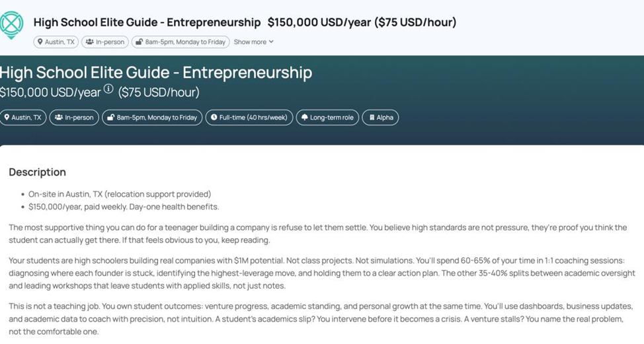The image size is (644, 344).
Task: Click the clock icon on Full-time chip
Action: [214, 118]
